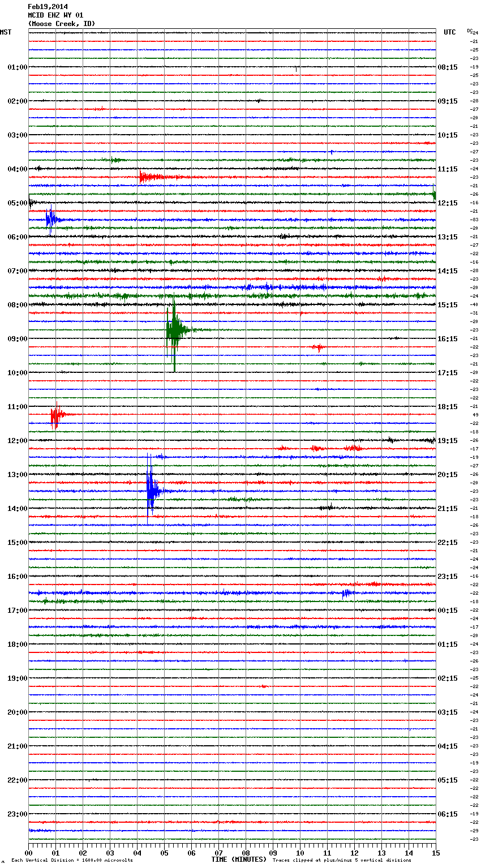Click the '08:15' UTC time label
The height and width of the screenshot is (868, 481).
tap(448, 67)
